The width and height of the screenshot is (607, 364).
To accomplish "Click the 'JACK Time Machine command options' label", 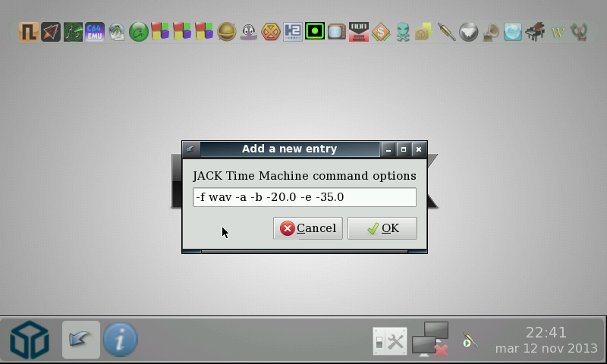I will tap(304, 176).
